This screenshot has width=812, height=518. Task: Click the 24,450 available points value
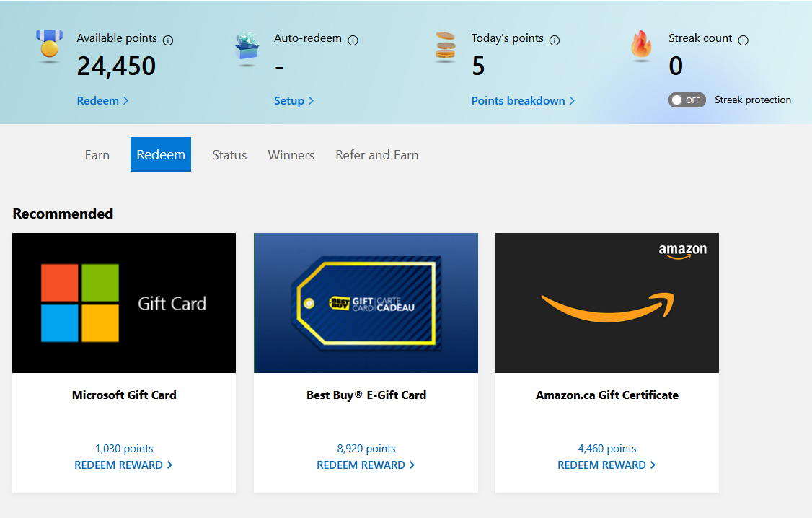pyautogui.click(x=117, y=66)
